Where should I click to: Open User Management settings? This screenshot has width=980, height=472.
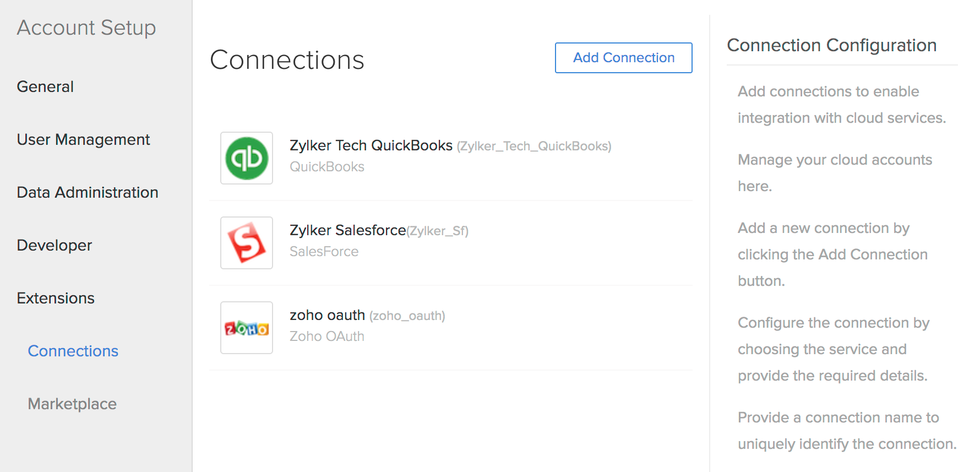coord(83,139)
